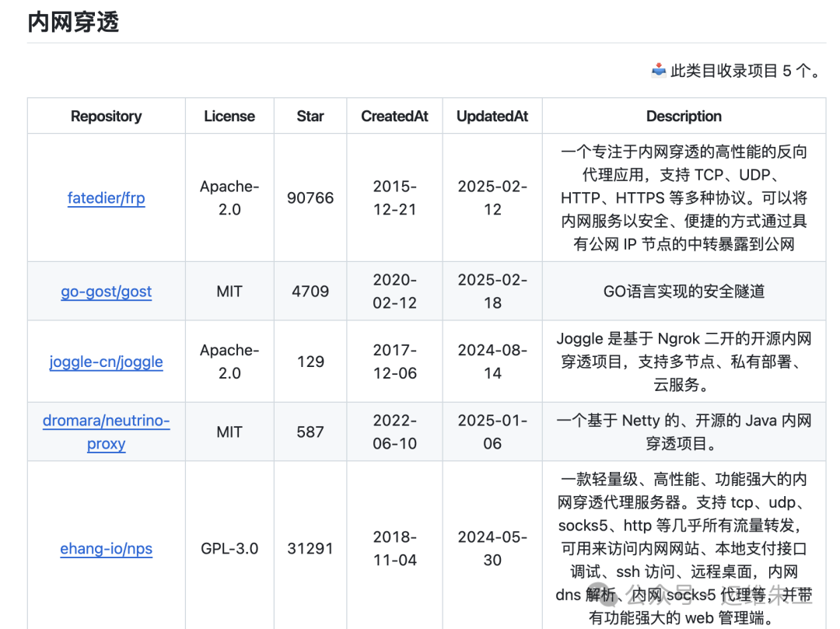Image resolution: width=840 pixels, height=629 pixels.
Task: Click the MIT license of dromara/neutrino-proxy
Action: 229,432
